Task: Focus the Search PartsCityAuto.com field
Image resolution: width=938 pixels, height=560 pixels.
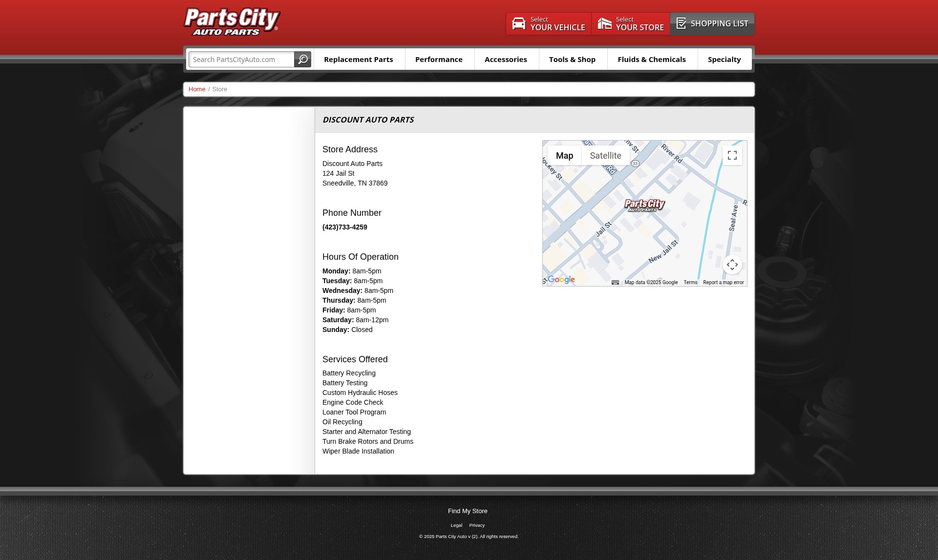Action: tap(241, 60)
